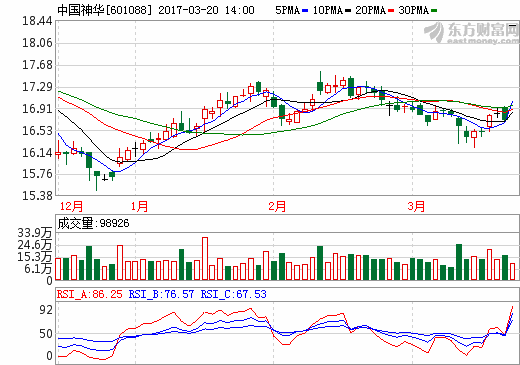Click the 33.9万 volume axis label
520x365 pixels.
click(x=35, y=233)
